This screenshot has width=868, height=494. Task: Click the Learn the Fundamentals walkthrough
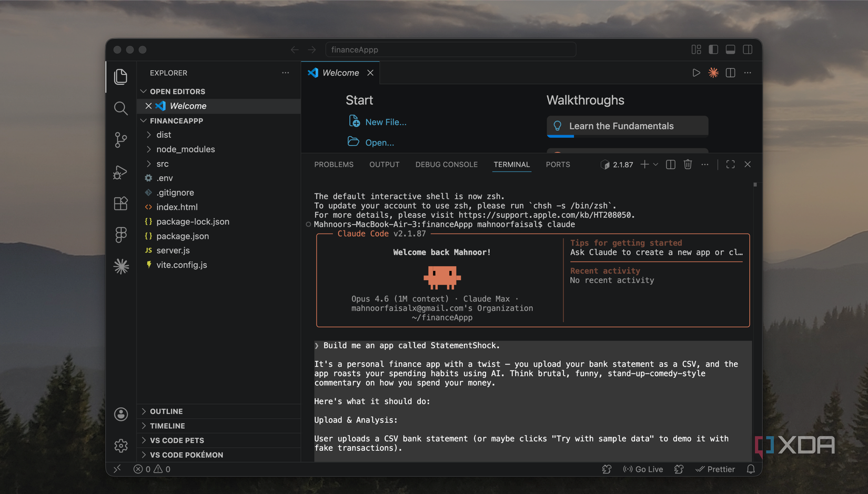coord(621,126)
